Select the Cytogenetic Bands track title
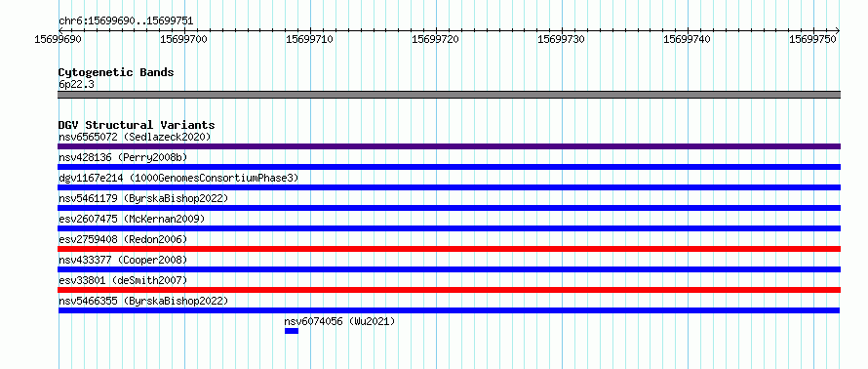Image resolution: width=868 pixels, height=369 pixels. [116, 72]
